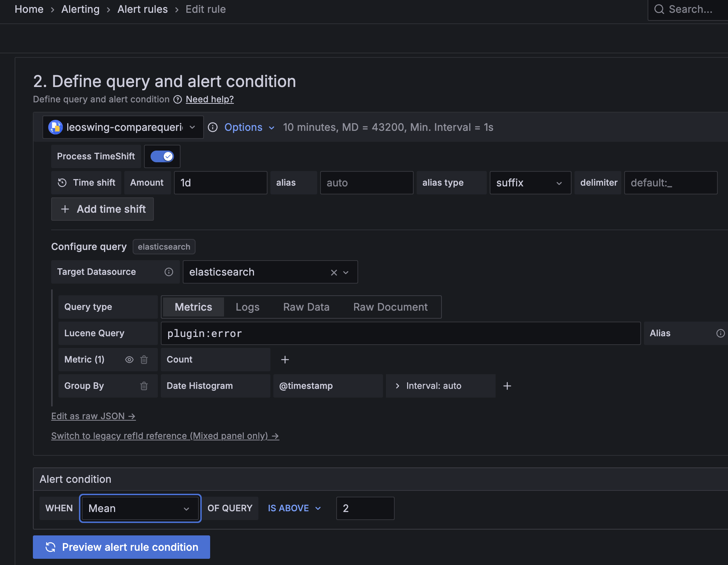The image size is (728, 565).
Task: Click the info icon next to Options
Action: click(213, 127)
